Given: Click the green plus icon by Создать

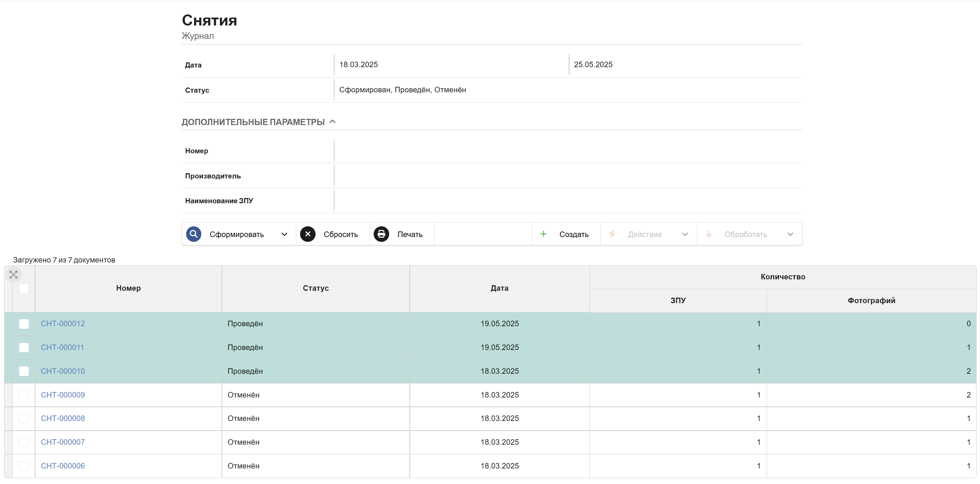Looking at the screenshot, I should click(543, 234).
